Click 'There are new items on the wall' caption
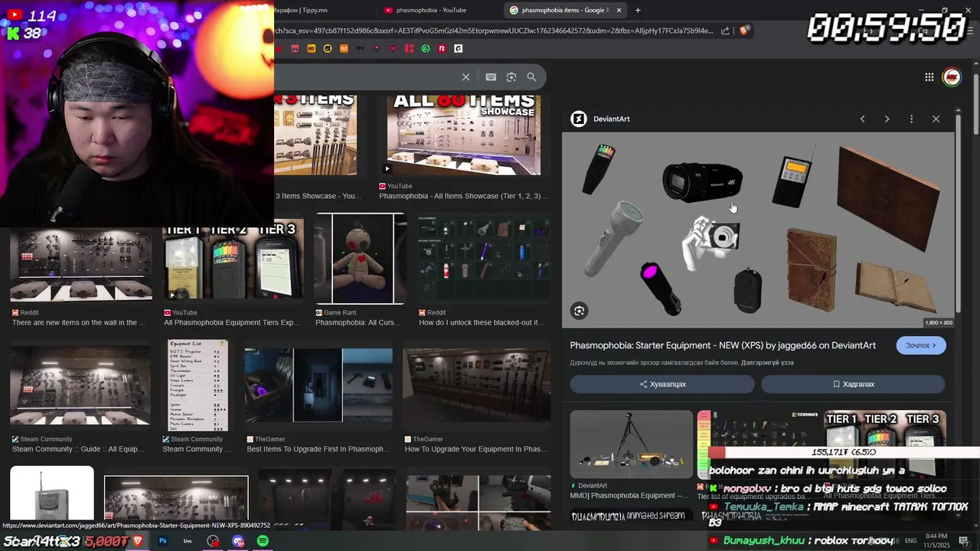 coord(78,323)
